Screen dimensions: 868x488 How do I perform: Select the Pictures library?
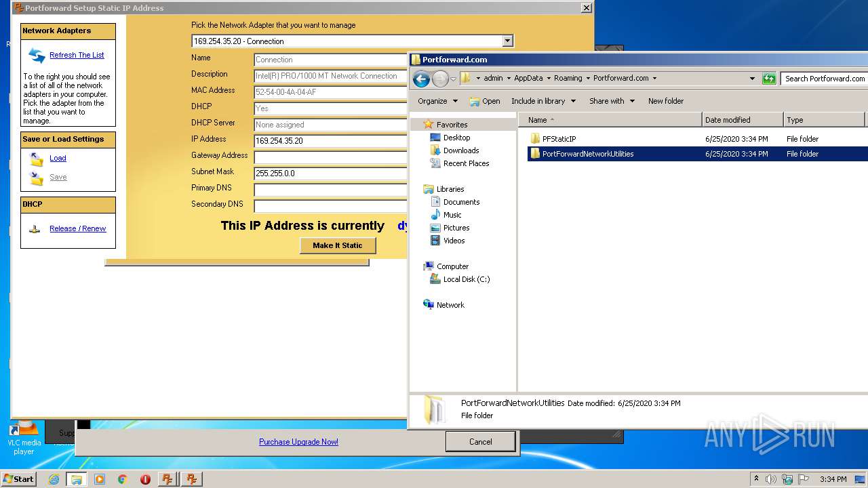(x=456, y=228)
